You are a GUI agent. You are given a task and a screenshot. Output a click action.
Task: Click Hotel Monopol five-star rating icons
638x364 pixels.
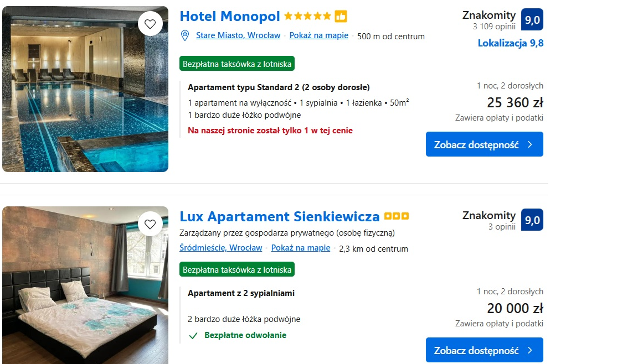click(x=307, y=16)
